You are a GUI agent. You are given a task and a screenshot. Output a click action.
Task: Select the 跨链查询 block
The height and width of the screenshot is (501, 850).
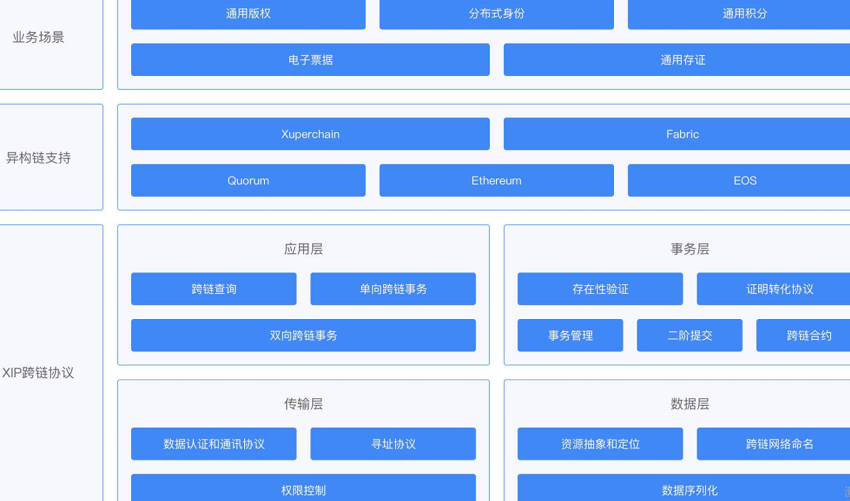214,289
